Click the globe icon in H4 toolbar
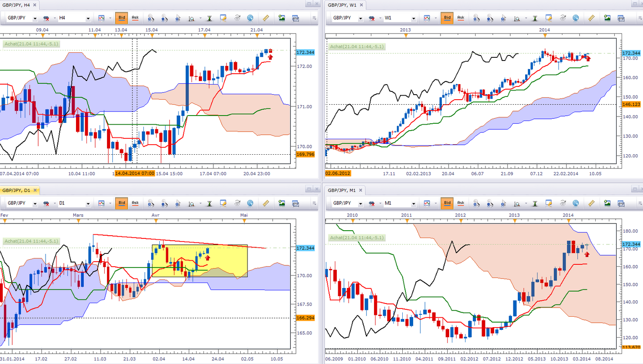 [x=250, y=18]
